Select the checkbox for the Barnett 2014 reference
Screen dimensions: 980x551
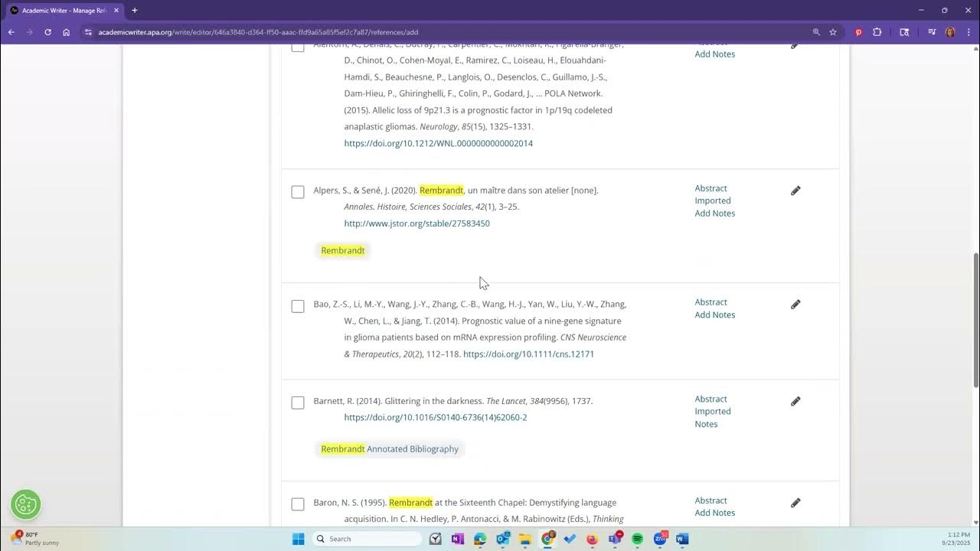pos(297,403)
